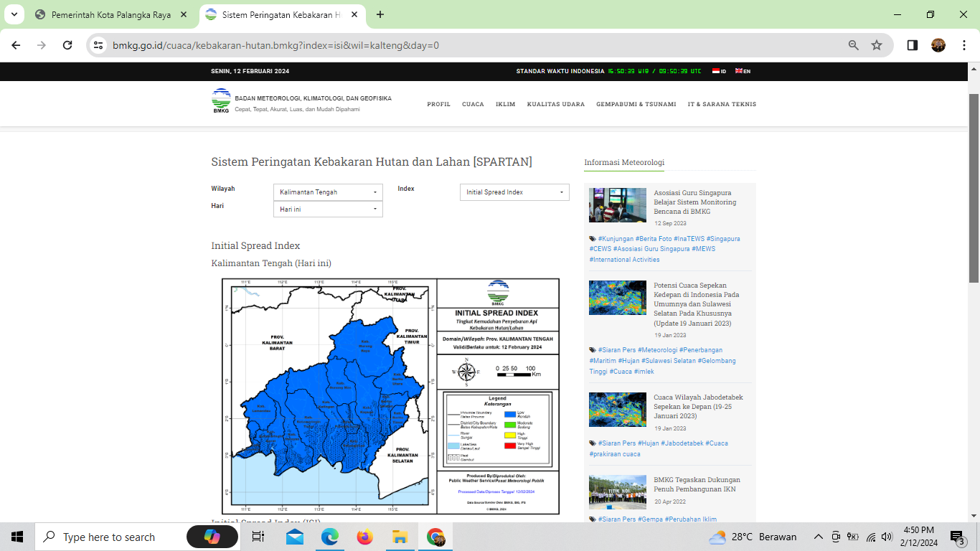Open the Wilayah dropdown Kalimantan Tengah
The image size is (980, 551).
(x=328, y=192)
